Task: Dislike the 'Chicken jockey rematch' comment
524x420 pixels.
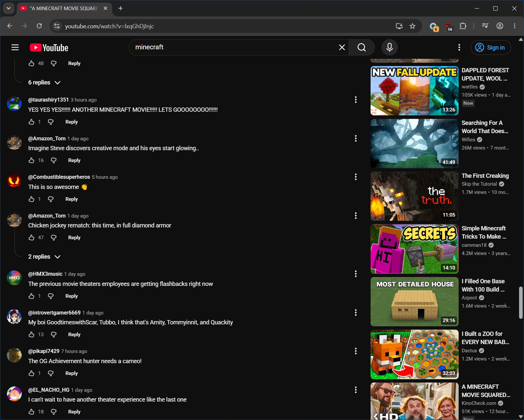Action: click(x=54, y=238)
